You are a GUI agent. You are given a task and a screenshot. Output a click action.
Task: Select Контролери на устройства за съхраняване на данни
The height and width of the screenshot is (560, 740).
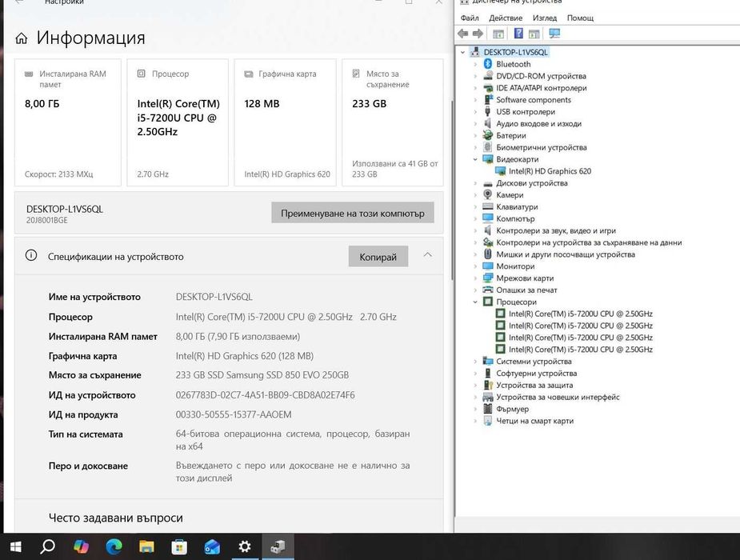[589, 242]
